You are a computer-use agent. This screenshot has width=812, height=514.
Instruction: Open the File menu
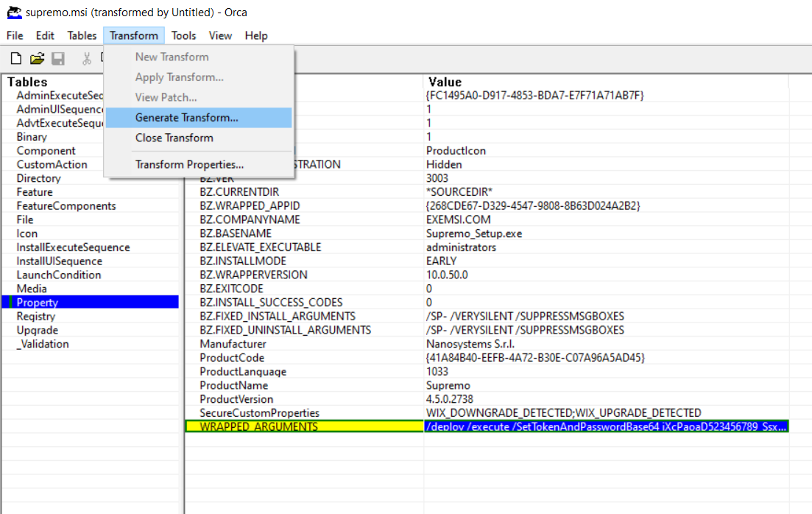click(x=15, y=36)
